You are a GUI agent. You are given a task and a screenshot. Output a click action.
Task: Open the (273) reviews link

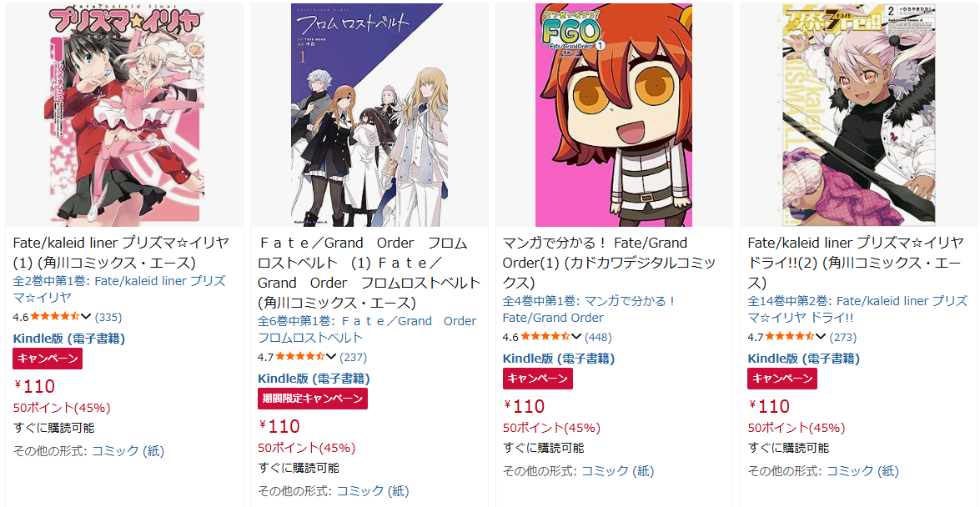pyautogui.click(x=843, y=338)
